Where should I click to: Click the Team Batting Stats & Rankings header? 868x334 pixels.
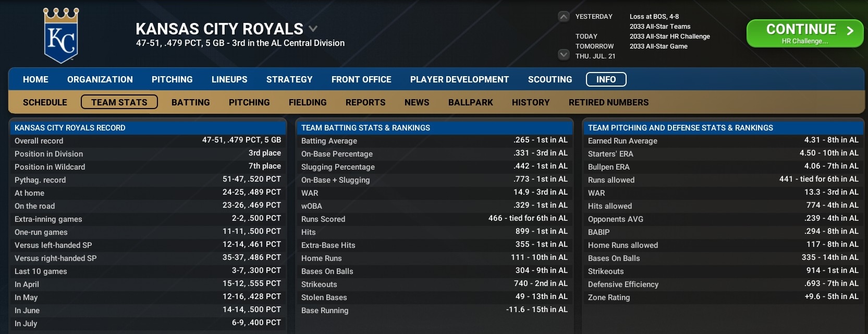(x=434, y=127)
